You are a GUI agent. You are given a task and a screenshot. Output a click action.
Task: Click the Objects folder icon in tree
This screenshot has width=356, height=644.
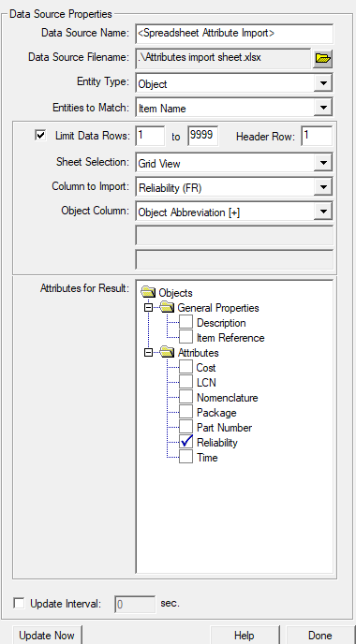coord(148,292)
